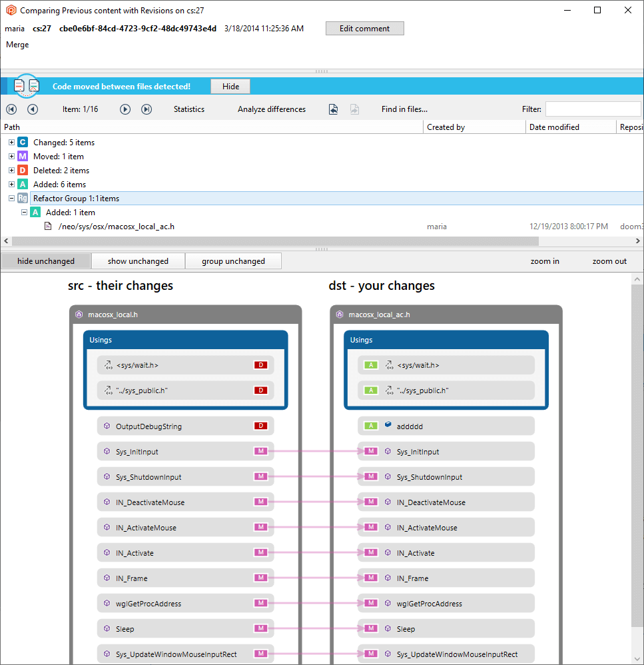Click the blue box icon next to addddd
Image resolution: width=644 pixels, height=665 pixels.
coord(388,424)
